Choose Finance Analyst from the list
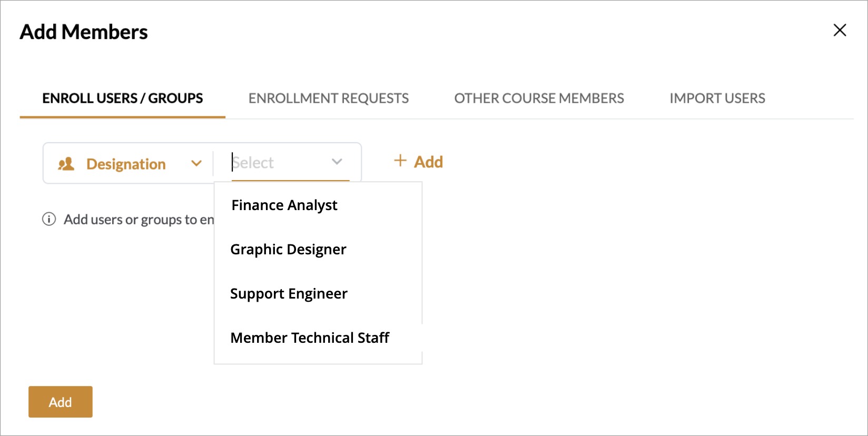The image size is (868, 436). tap(284, 205)
